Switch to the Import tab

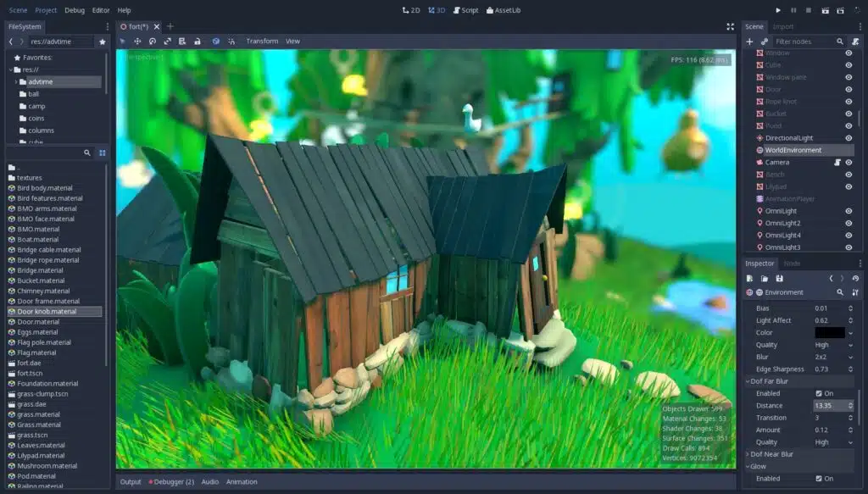pos(783,26)
